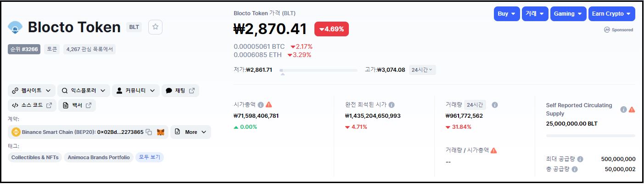Viewport: 644px width, 184px height.
Task: Click the low-high price range bar
Action: point(319,70)
